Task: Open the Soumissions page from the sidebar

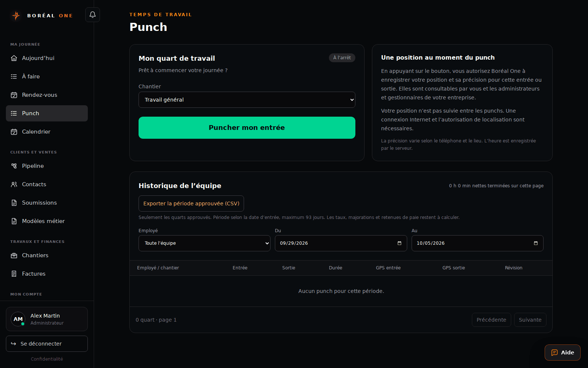Action: pyautogui.click(x=47, y=203)
